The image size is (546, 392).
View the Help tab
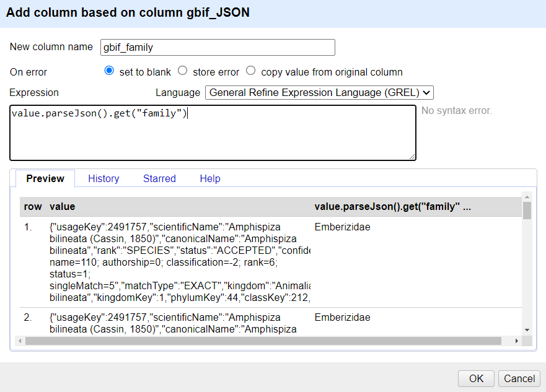coord(209,178)
